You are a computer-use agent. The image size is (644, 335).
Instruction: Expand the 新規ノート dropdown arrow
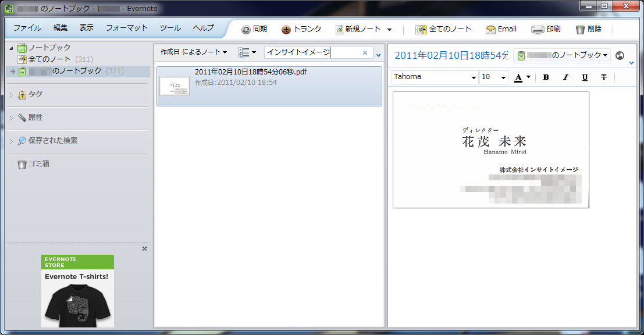tap(389, 30)
